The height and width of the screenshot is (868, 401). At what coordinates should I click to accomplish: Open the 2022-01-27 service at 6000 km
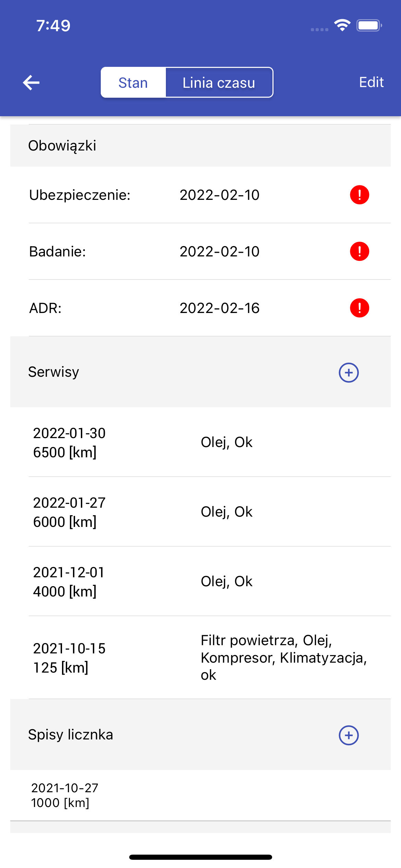point(200,512)
